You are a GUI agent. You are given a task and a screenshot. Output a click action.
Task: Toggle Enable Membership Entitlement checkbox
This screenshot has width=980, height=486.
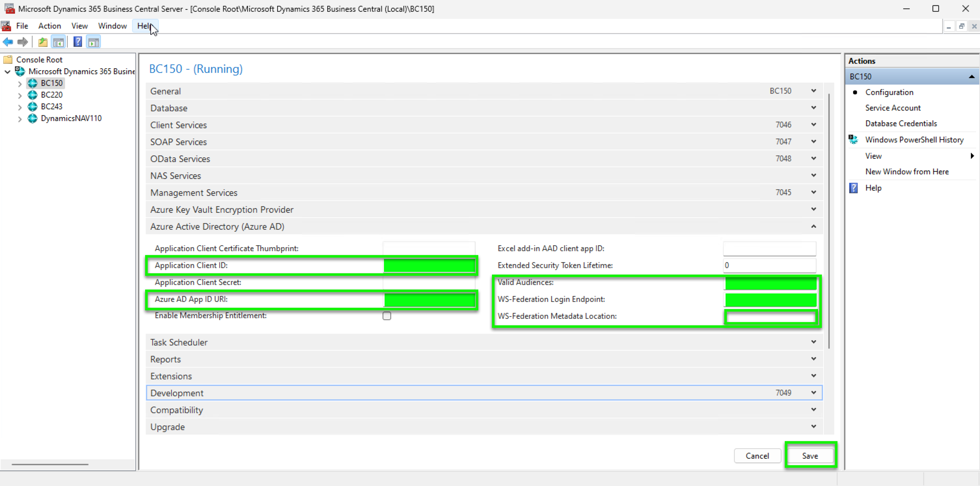[387, 316]
